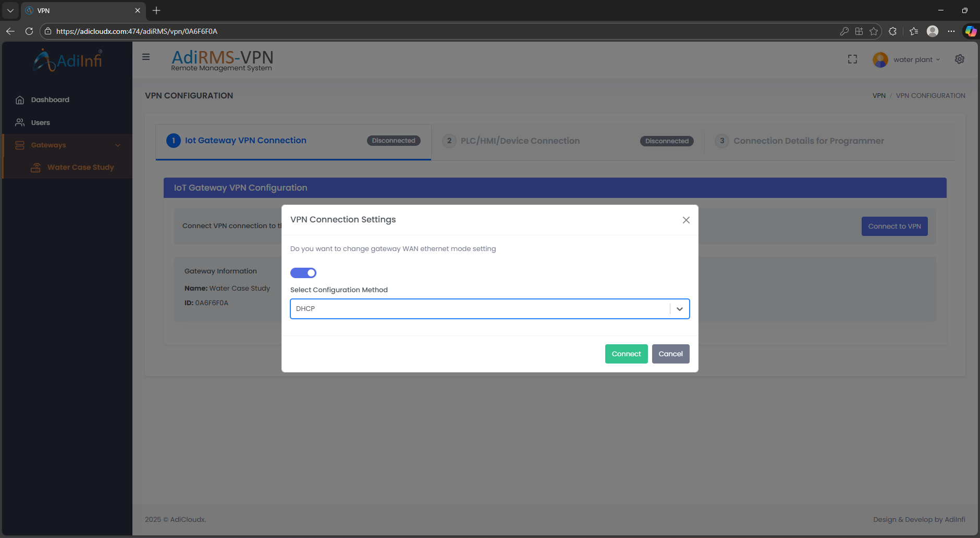Open Dashboard from the sidebar
Screen dimensions: 980x538
tap(50, 100)
